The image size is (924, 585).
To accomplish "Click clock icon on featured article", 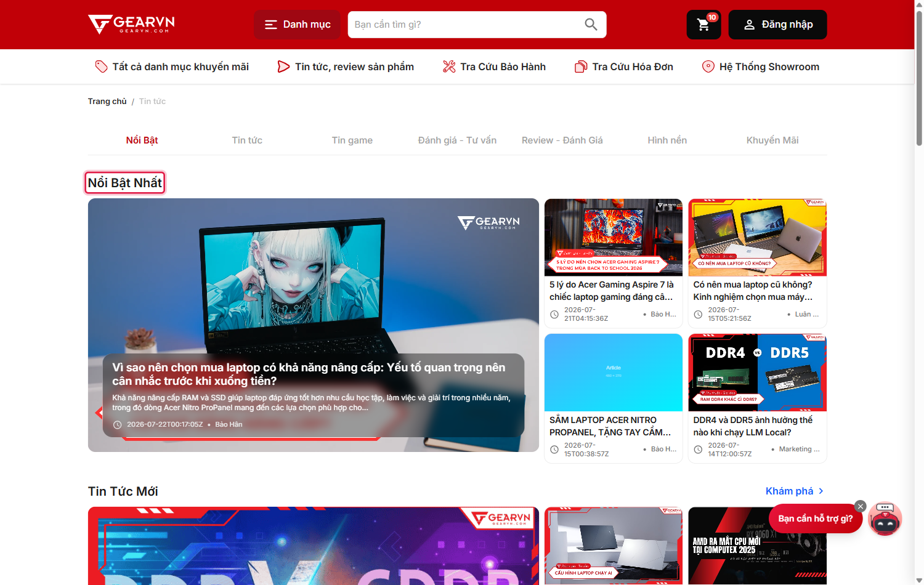I will 118,425.
